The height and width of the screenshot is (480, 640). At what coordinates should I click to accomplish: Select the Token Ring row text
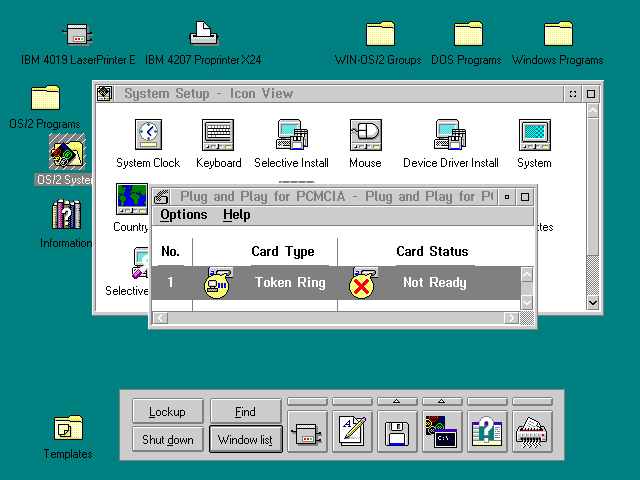coord(290,282)
